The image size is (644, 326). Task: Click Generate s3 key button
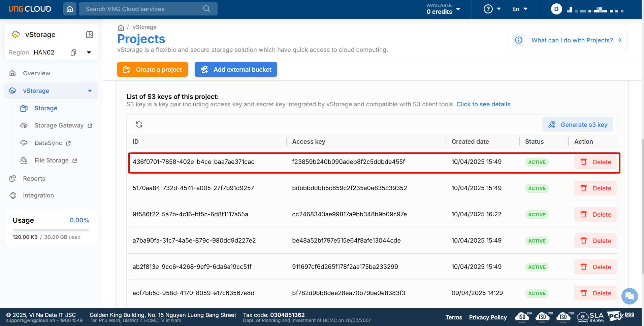[x=578, y=125]
